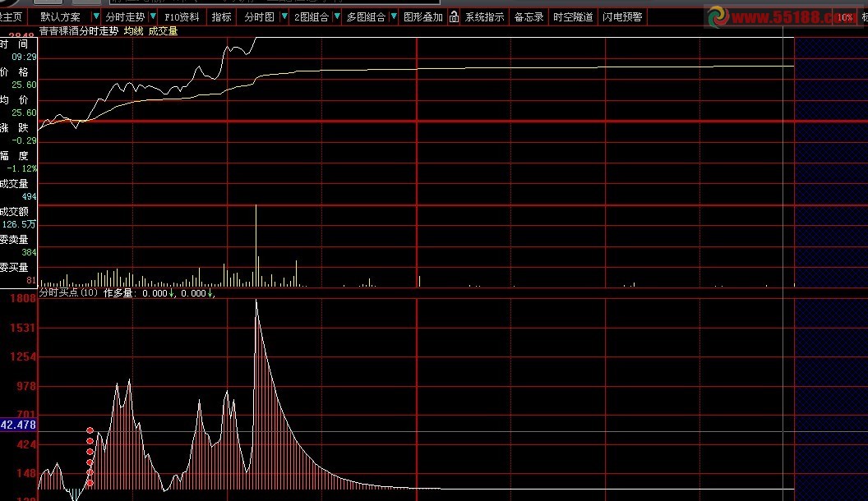This screenshot has width=868, height=501.
Task: Click the -1.12% change percentage value
Action: point(21,168)
